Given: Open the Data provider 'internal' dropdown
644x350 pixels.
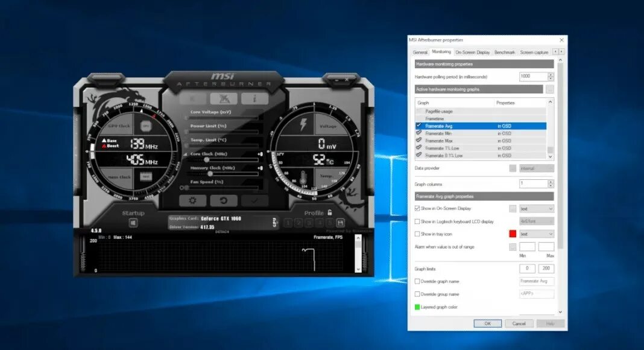Looking at the screenshot, I should [537, 168].
